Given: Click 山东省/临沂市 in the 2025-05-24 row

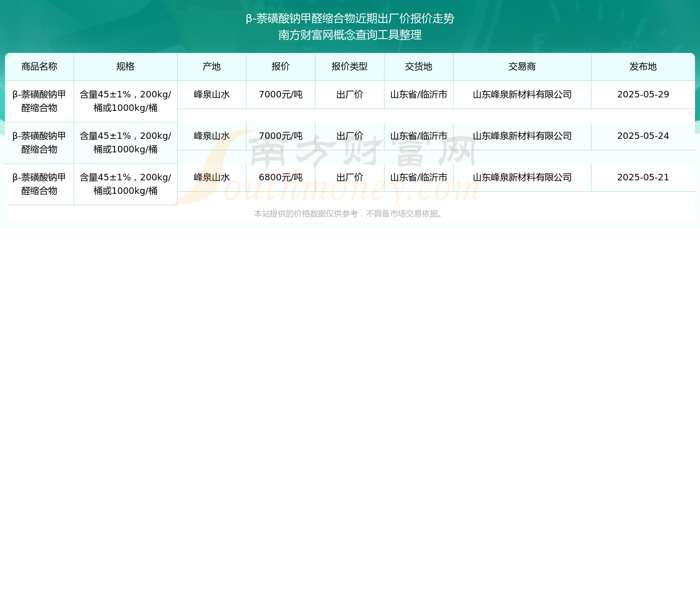Looking at the screenshot, I should coord(419,136).
